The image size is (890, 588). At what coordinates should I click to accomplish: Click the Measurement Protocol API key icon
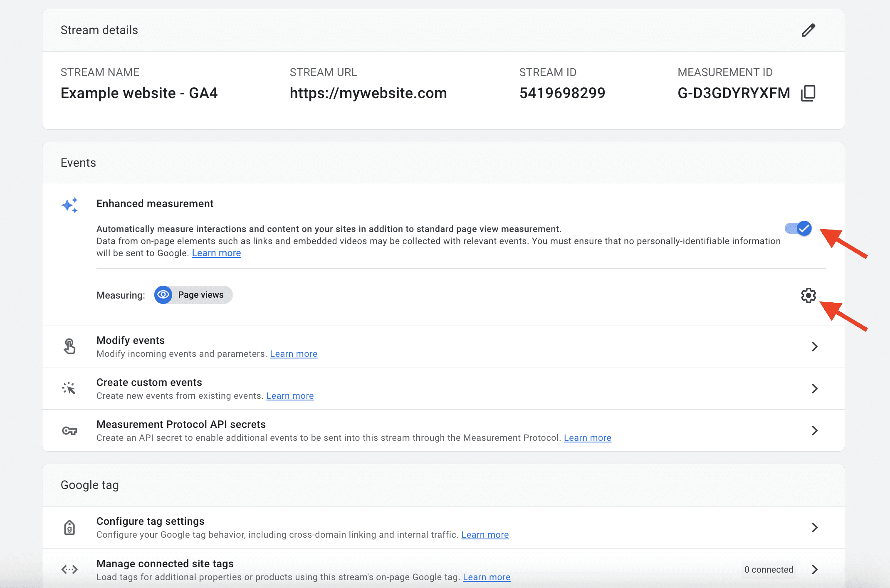point(69,430)
